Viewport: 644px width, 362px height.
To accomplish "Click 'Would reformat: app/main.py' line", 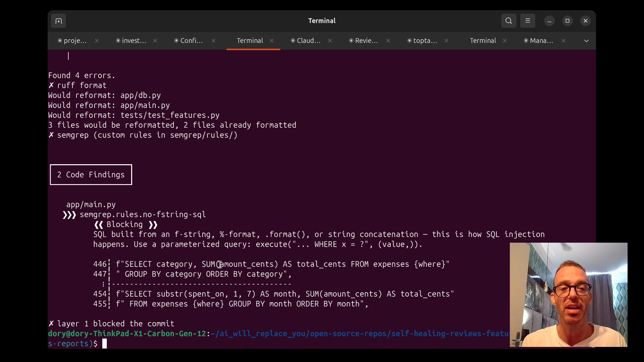I will tap(109, 105).
